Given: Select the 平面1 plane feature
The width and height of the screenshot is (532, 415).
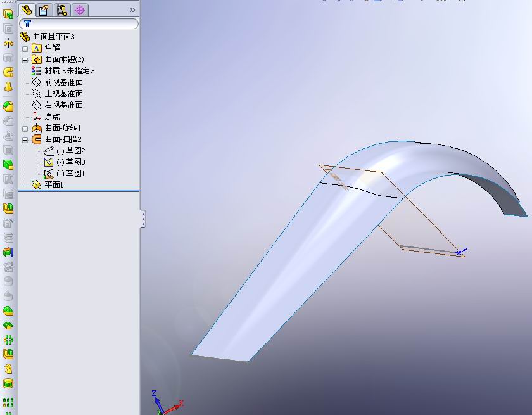Looking at the screenshot, I should [54, 185].
